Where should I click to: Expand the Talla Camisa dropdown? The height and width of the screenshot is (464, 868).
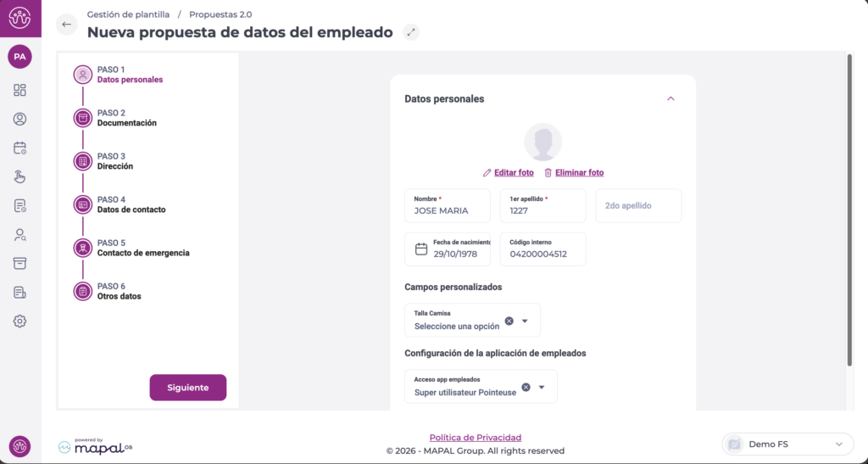click(525, 321)
